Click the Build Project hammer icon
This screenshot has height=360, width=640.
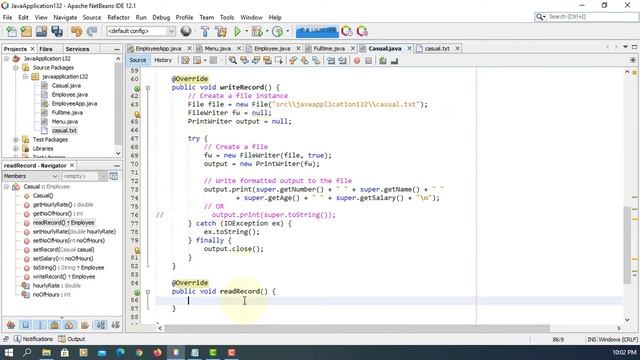pos(205,31)
